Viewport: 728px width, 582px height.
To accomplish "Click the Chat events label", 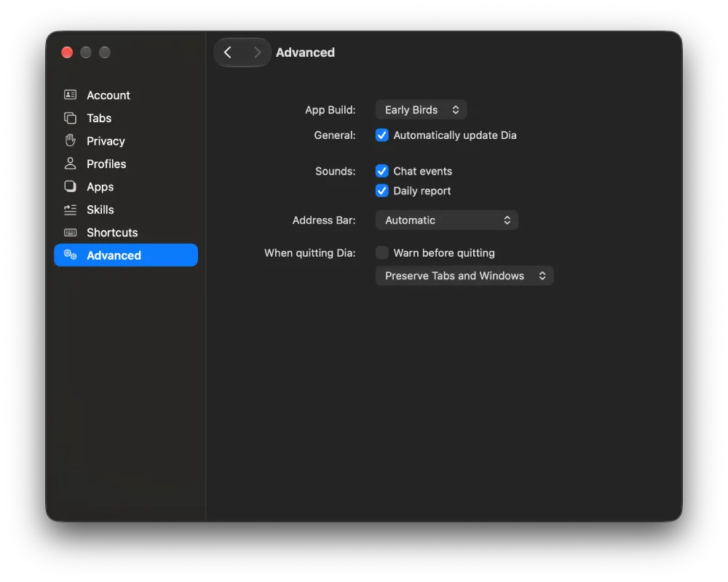I will tap(422, 171).
